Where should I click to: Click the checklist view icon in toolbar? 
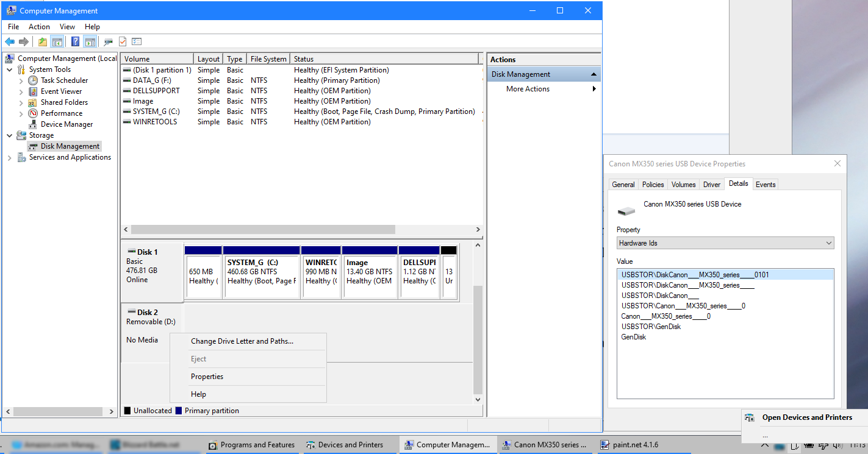coord(137,42)
